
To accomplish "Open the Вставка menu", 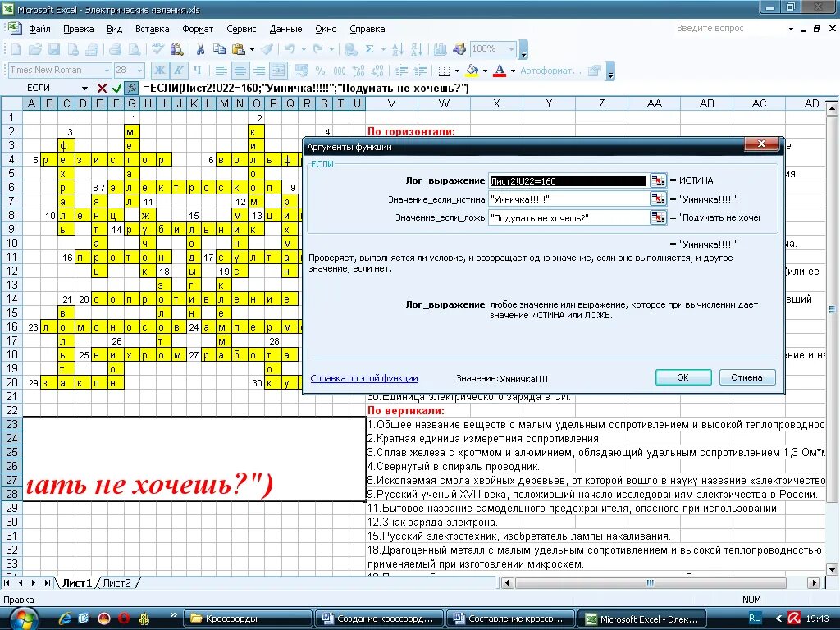I will click(x=152, y=29).
